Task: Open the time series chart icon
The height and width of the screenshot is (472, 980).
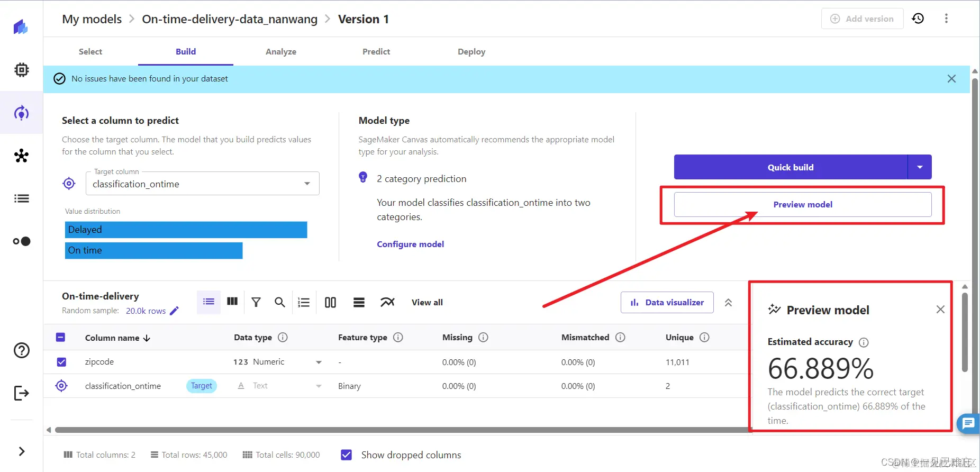Action: click(387, 302)
